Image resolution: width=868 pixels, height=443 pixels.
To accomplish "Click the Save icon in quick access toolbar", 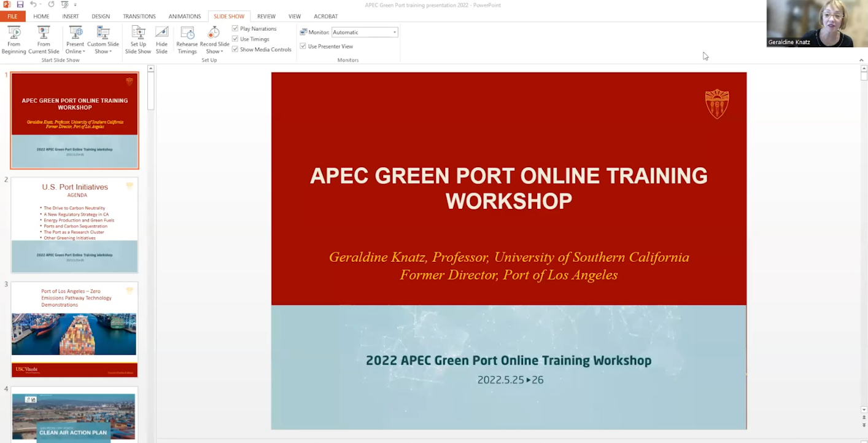I will (20, 4).
